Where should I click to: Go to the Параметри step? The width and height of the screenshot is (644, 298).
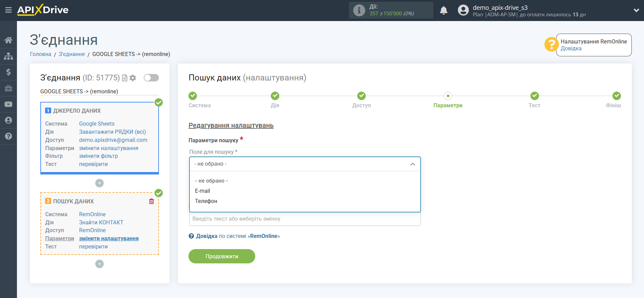[448, 96]
